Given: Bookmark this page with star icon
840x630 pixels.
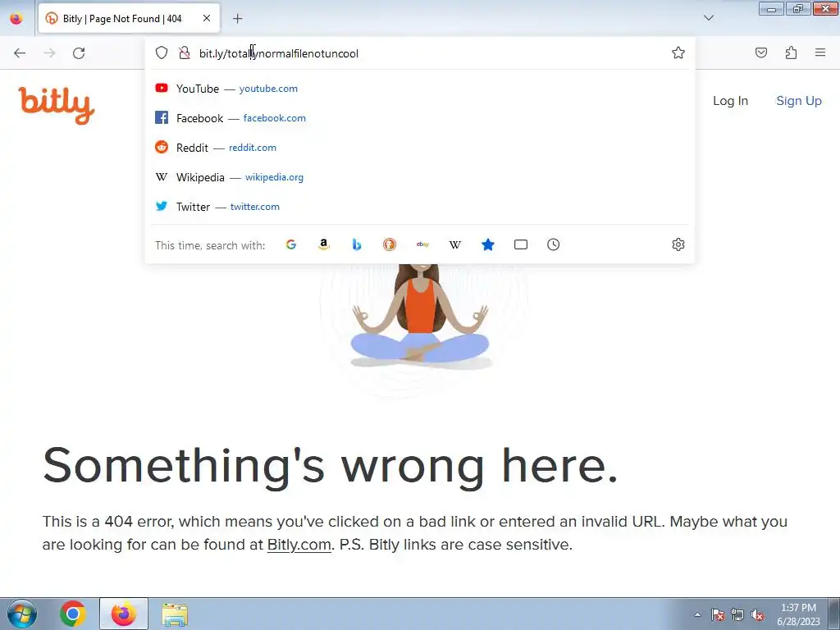Looking at the screenshot, I should (x=678, y=52).
